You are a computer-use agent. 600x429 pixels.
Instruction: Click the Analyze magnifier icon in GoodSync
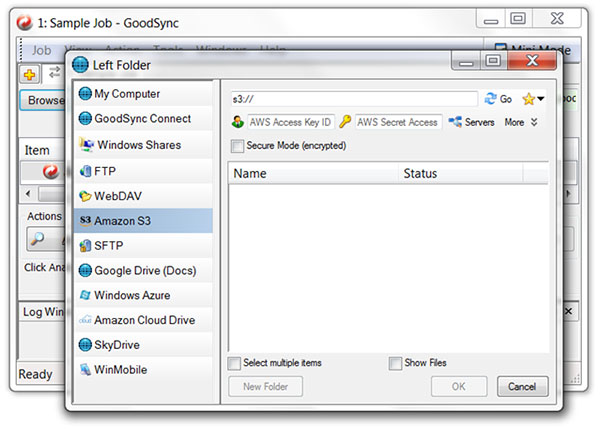click(38, 239)
